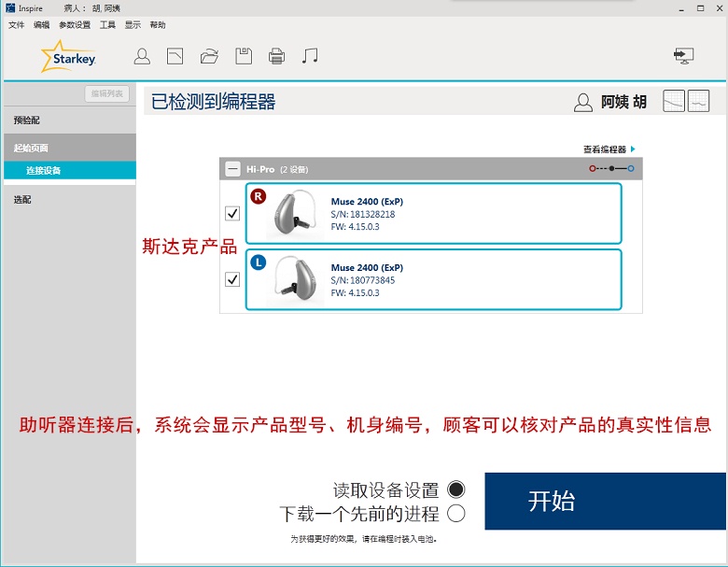Open the 工具 menu
728x567 pixels.
point(107,25)
